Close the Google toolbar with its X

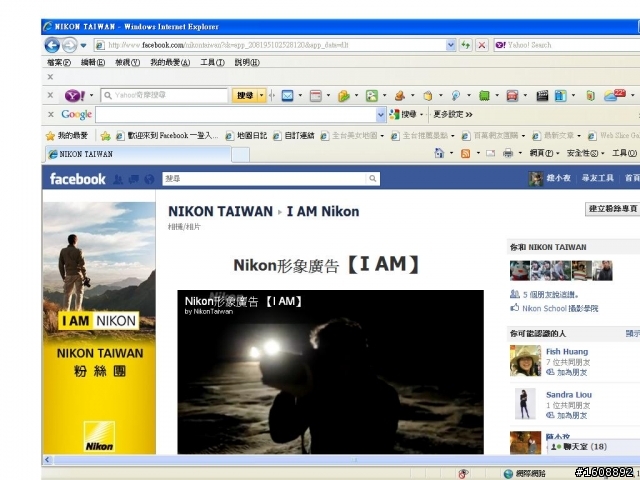[x=51, y=114]
